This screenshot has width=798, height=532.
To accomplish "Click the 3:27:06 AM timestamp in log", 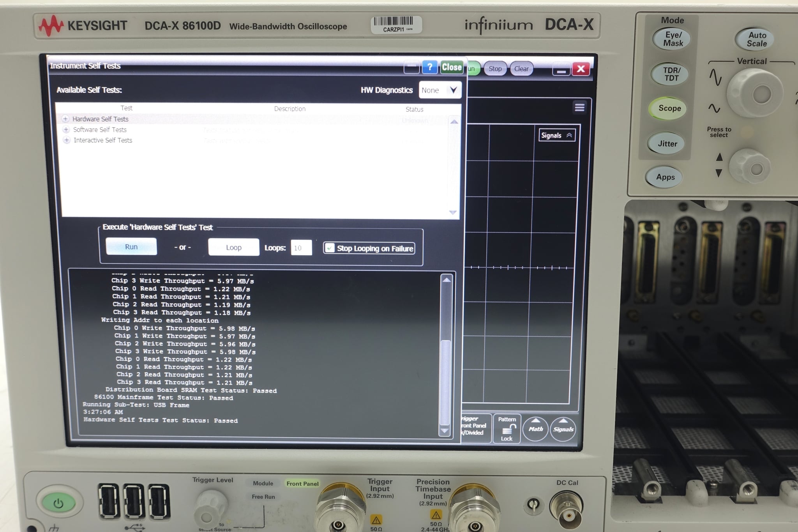I will 102,412.
